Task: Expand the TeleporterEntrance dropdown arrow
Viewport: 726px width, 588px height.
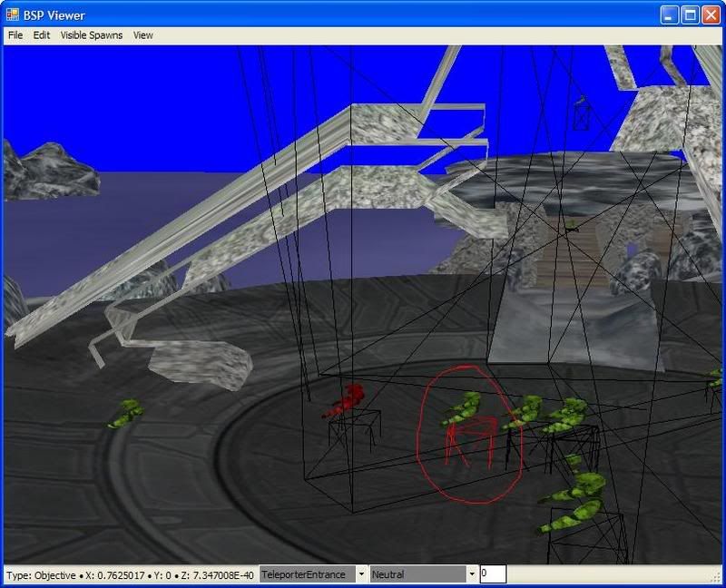Action: point(361,574)
